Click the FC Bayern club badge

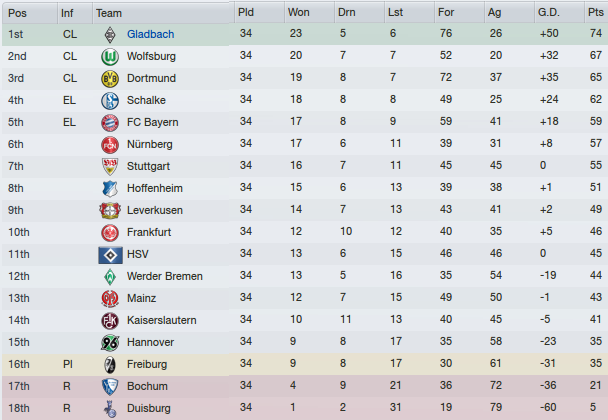(x=110, y=123)
